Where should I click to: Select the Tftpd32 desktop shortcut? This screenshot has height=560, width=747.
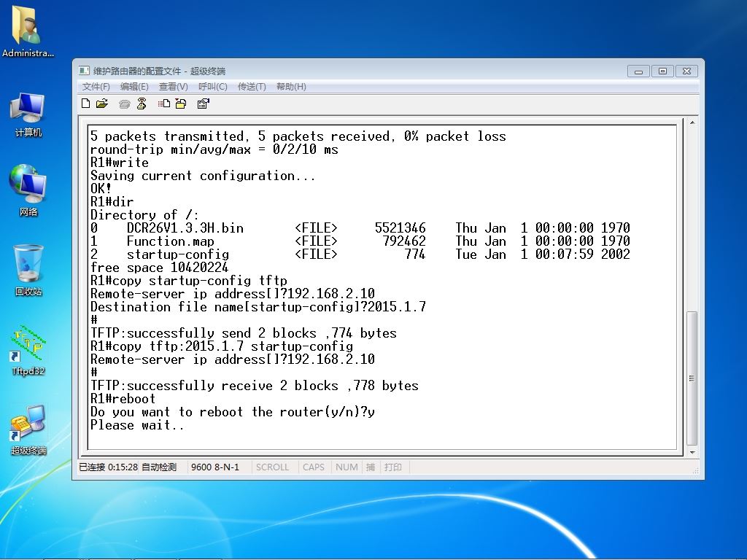28,350
